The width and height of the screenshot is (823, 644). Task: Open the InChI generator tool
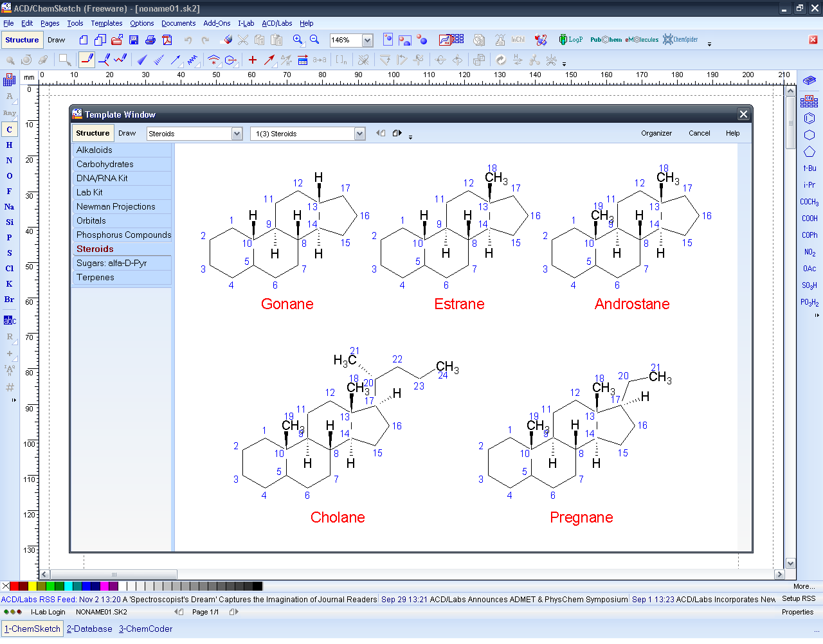517,39
